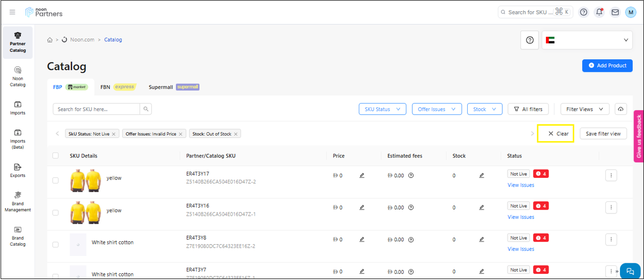Switch to the Supermall tab

[173, 87]
